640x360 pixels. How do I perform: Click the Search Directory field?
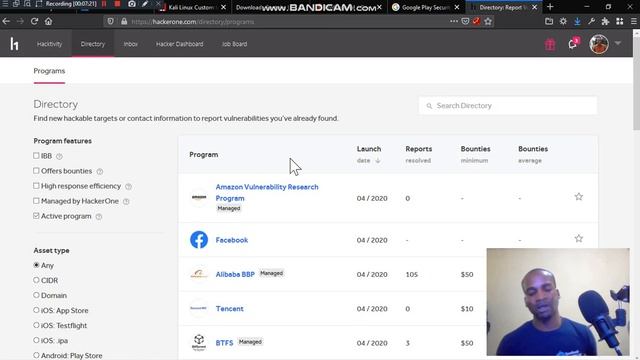pos(508,106)
